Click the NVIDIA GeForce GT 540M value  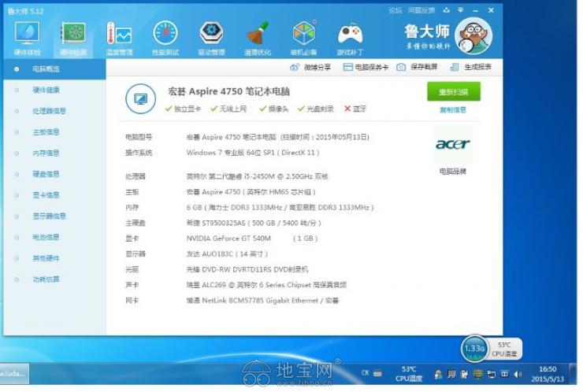click(252, 239)
